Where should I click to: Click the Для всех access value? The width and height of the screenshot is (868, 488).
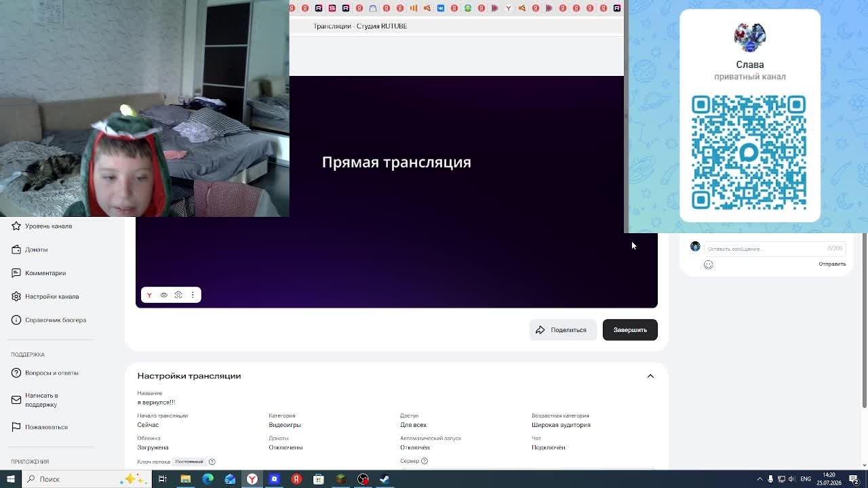click(413, 425)
